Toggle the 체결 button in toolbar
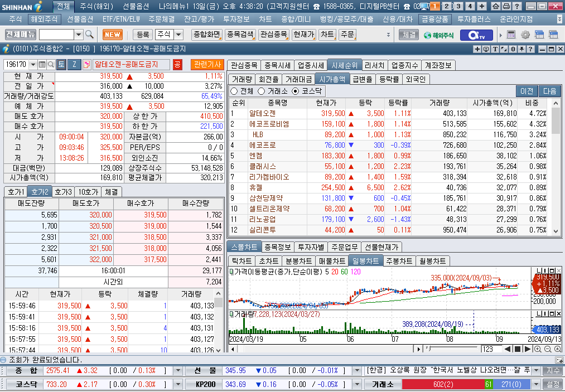The image size is (565, 392). coord(409,35)
